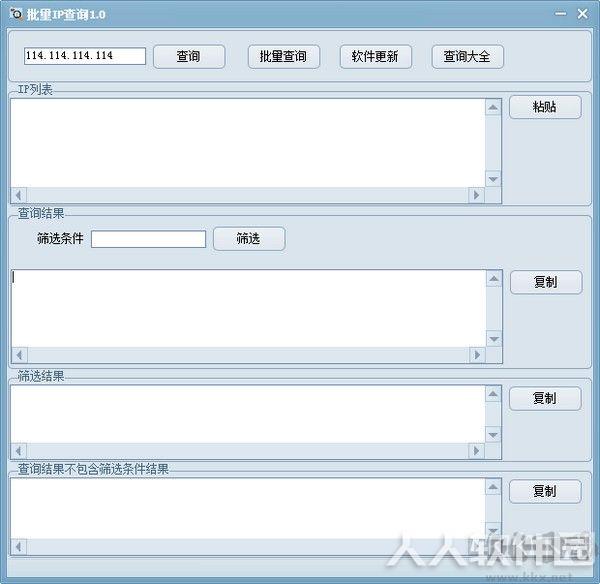Click the right arrow of 查询结果 horizontal scrollbar
This screenshot has height=584, width=600.
[478, 355]
